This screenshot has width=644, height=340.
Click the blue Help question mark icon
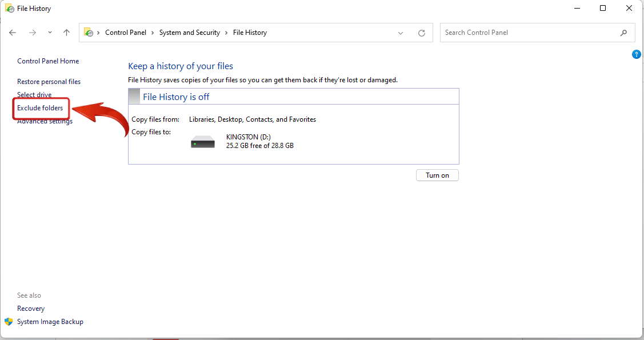click(637, 54)
